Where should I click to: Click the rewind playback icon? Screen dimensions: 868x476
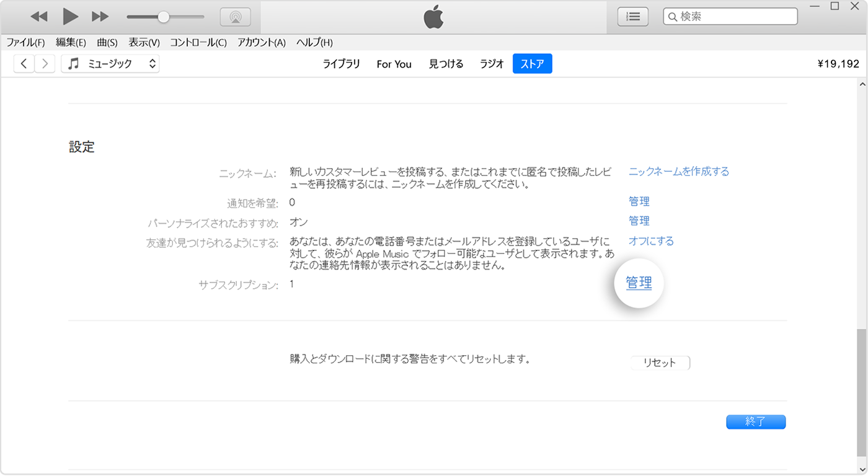coord(38,16)
